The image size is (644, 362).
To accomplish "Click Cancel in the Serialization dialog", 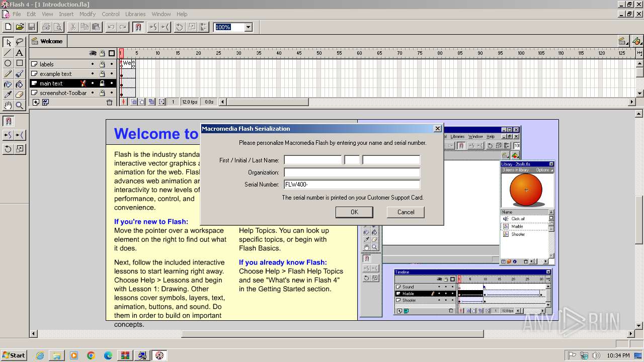I will point(406,212).
